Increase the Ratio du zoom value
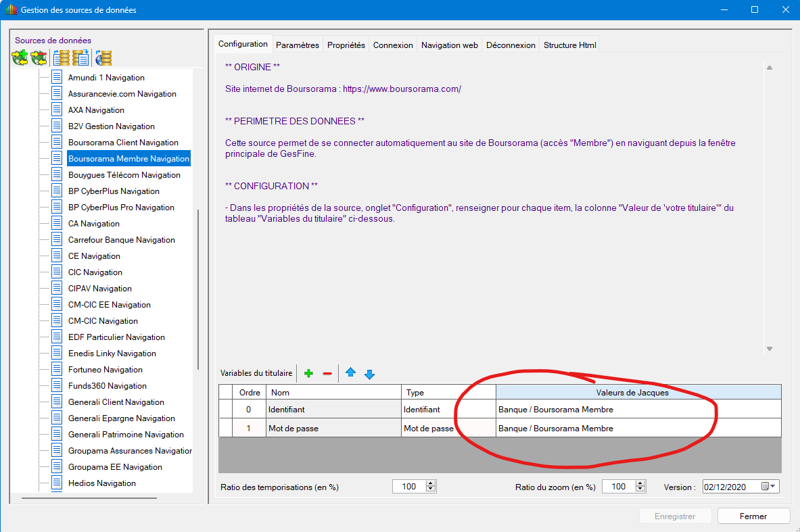 [640, 484]
